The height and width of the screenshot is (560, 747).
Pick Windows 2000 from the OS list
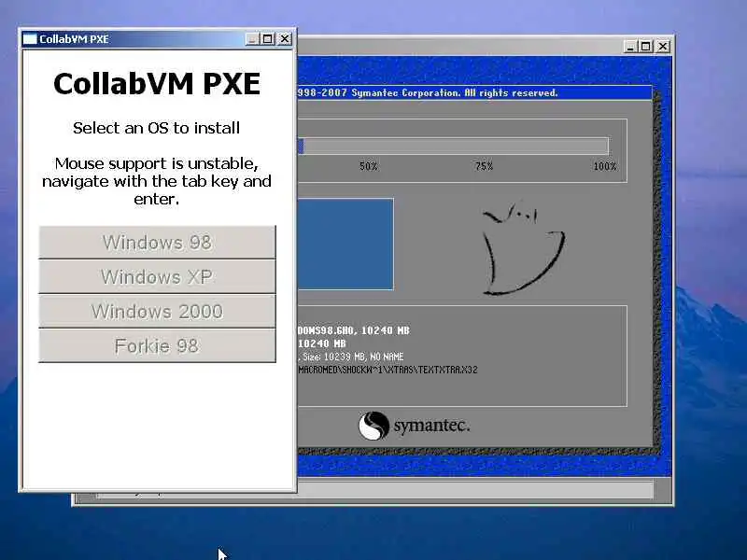(157, 312)
